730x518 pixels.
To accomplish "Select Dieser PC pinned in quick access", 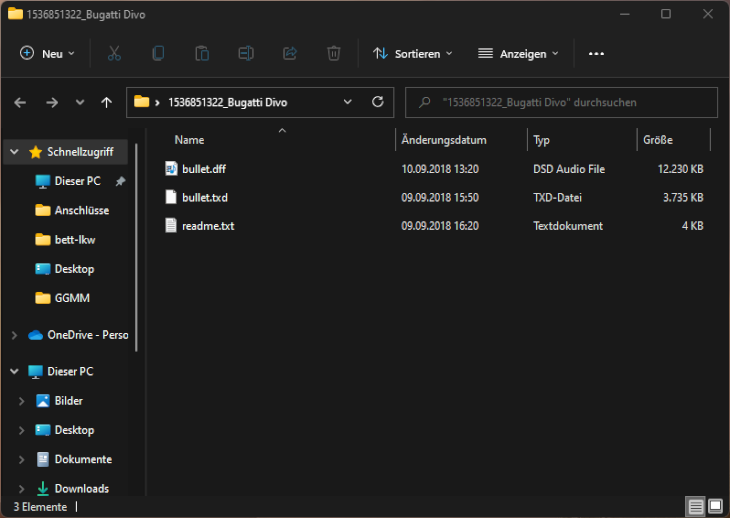I will 68,181.
